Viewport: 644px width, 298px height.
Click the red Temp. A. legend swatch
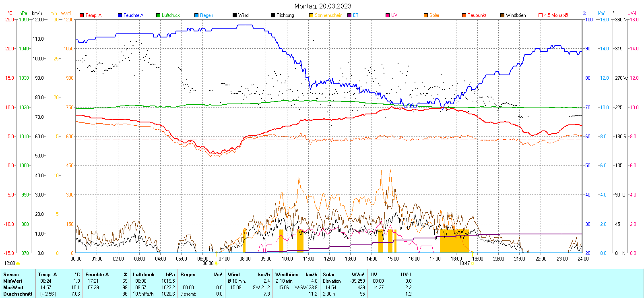coord(82,15)
